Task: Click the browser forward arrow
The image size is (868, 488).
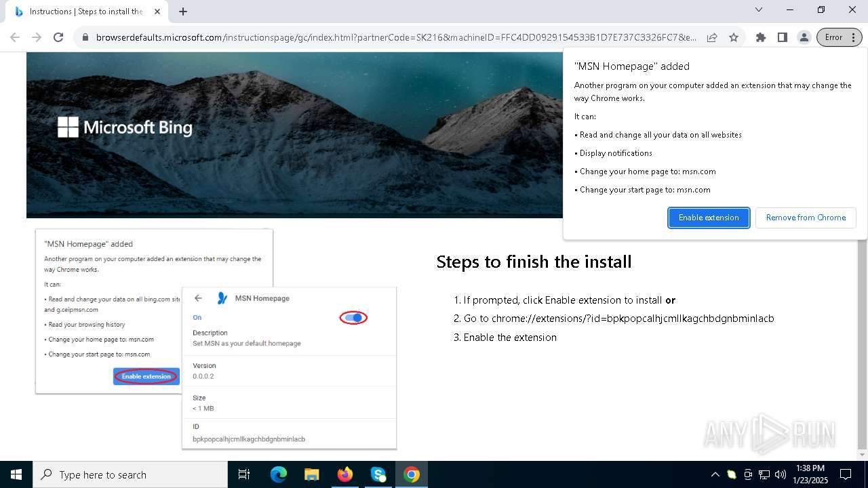Action: point(37,37)
